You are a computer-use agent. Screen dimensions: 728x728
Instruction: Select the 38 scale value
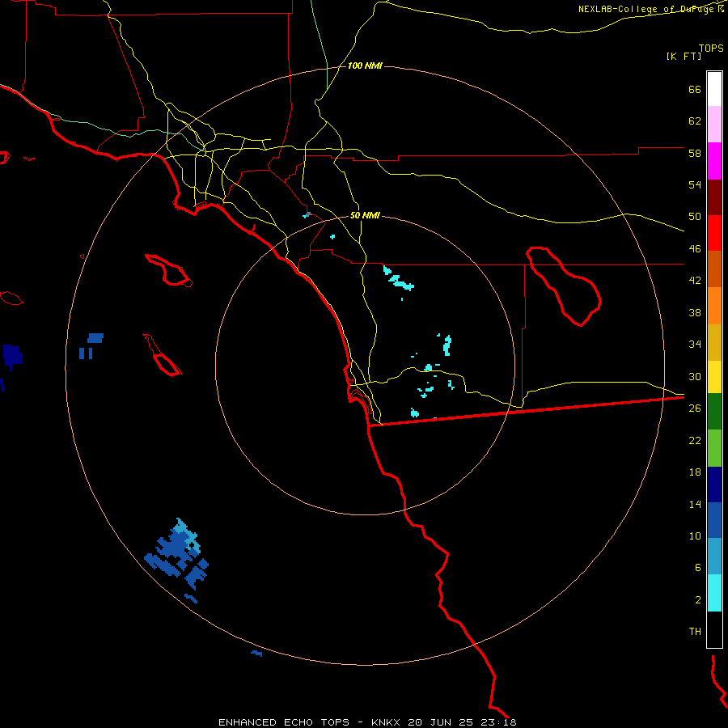tap(695, 312)
